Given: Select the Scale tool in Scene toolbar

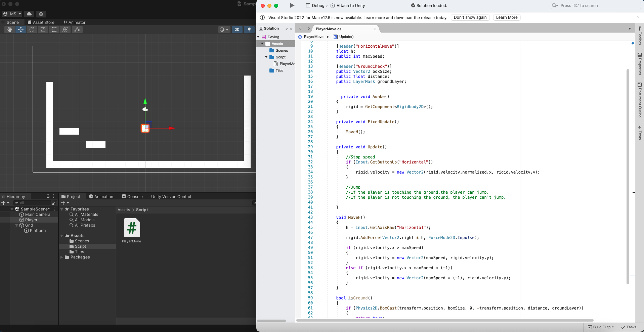Looking at the screenshot, I should click(x=43, y=30).
